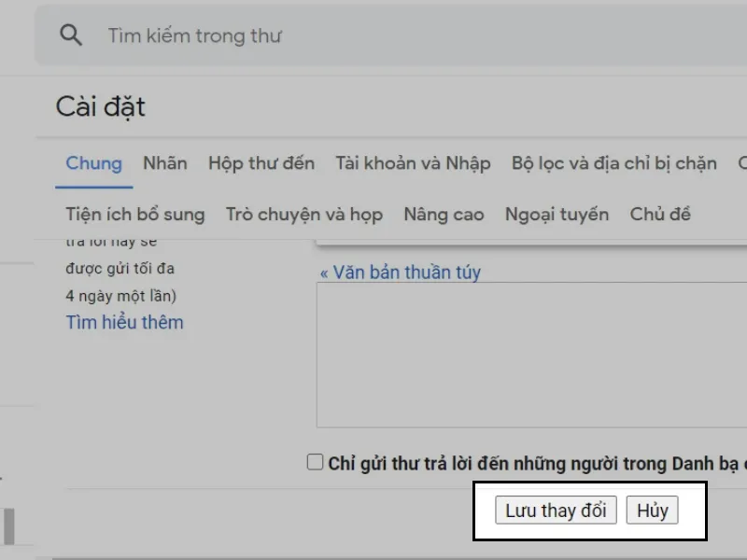
Task: Open the Tìm hiểu thêm help link
Action: pyautogui.click(x=123, y=322)
